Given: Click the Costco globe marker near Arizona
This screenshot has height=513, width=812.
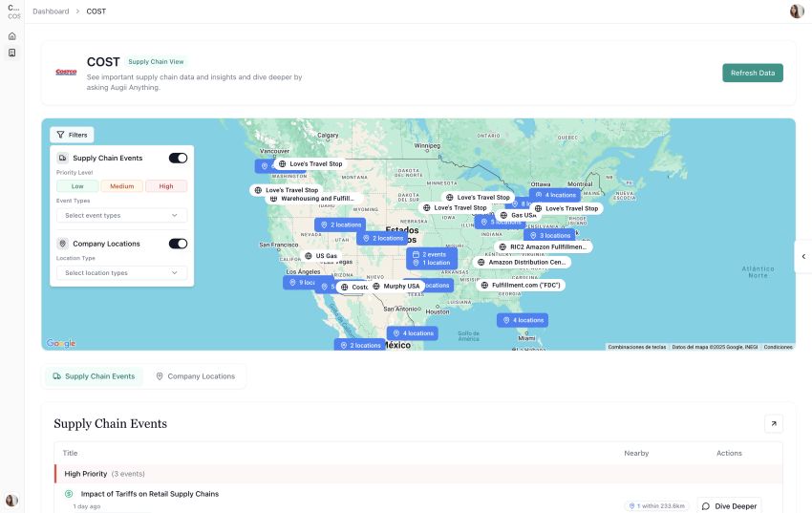Looking at the screenshot, I should (x=354, y=287).
